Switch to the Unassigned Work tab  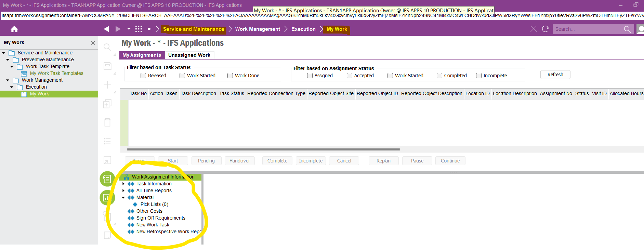point(189,55)
